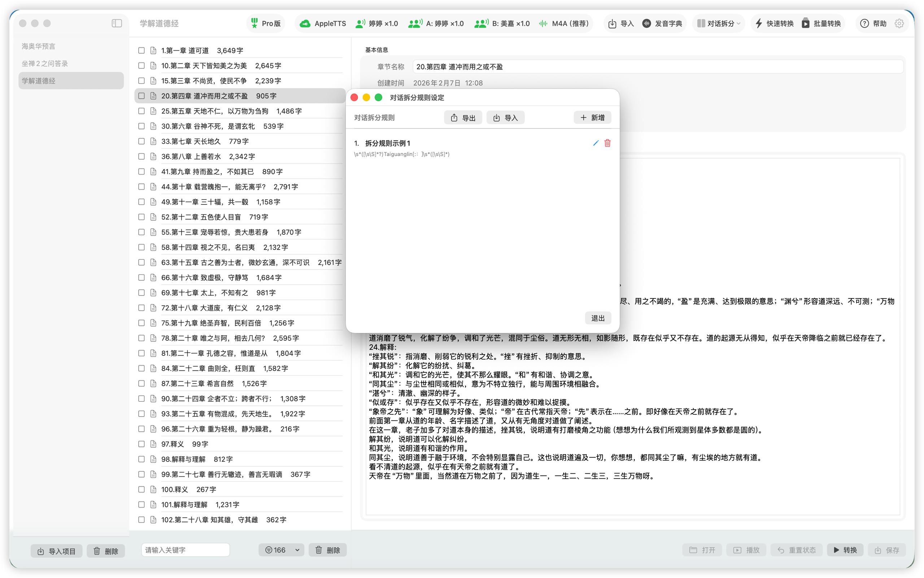Image resolution: width=924 pixels, height=578 pixels.
Task: Set speaker A: 婷婷 x1.0 voice
Action: click(x=436, y=23)
